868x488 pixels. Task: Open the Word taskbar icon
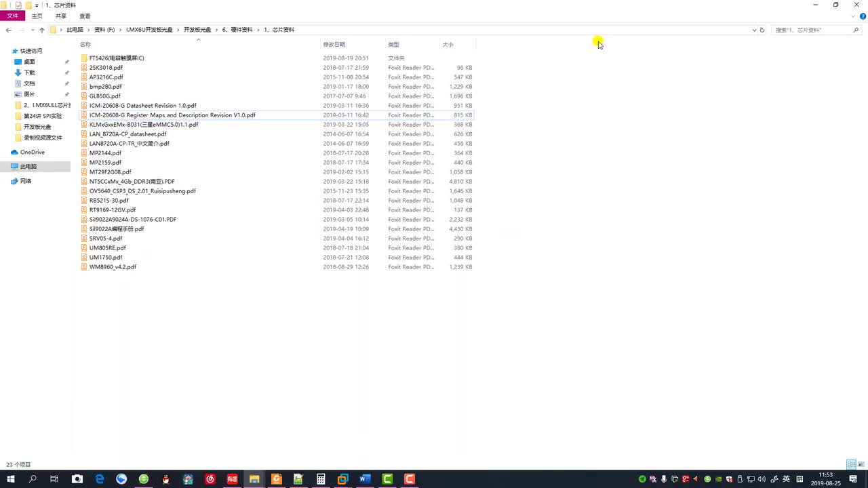coord(365,479)
